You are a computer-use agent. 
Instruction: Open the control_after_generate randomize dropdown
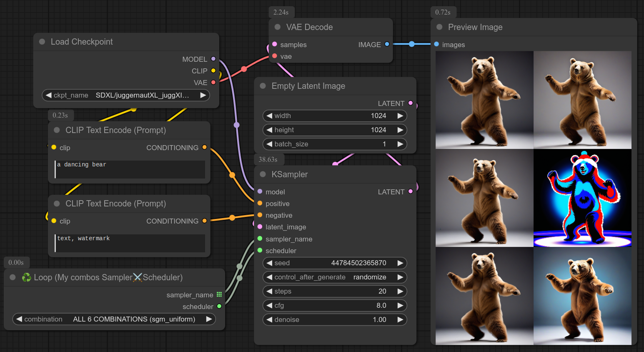click(334, 277)
